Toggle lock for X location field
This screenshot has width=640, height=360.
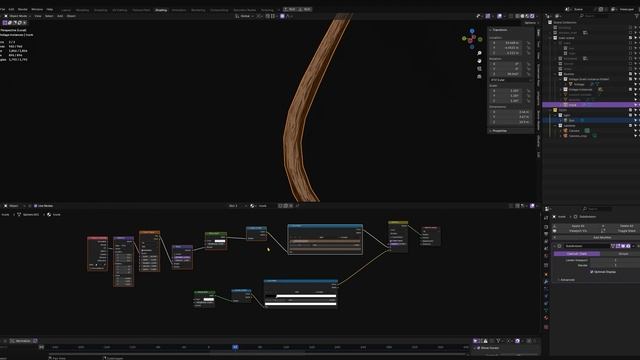point(528,42)
